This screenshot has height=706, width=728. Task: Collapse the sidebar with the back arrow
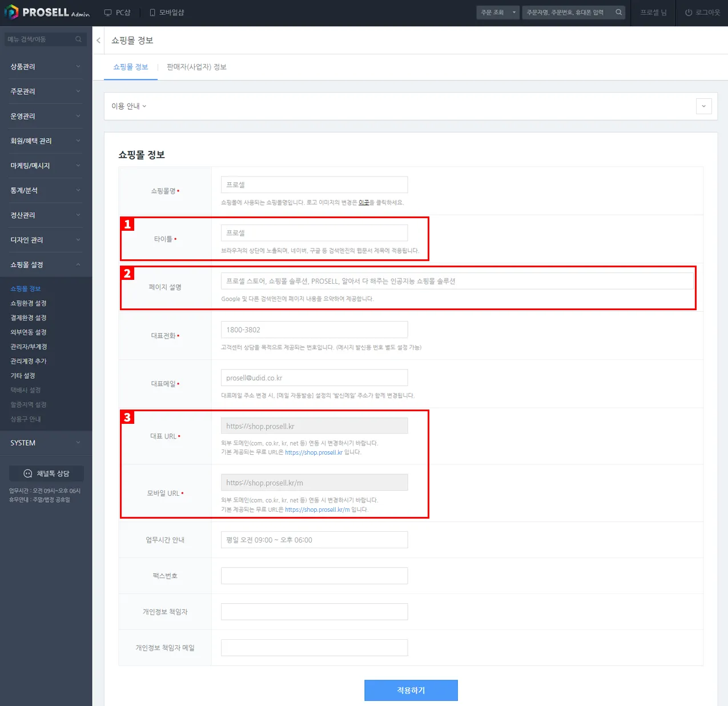[98, 40]
